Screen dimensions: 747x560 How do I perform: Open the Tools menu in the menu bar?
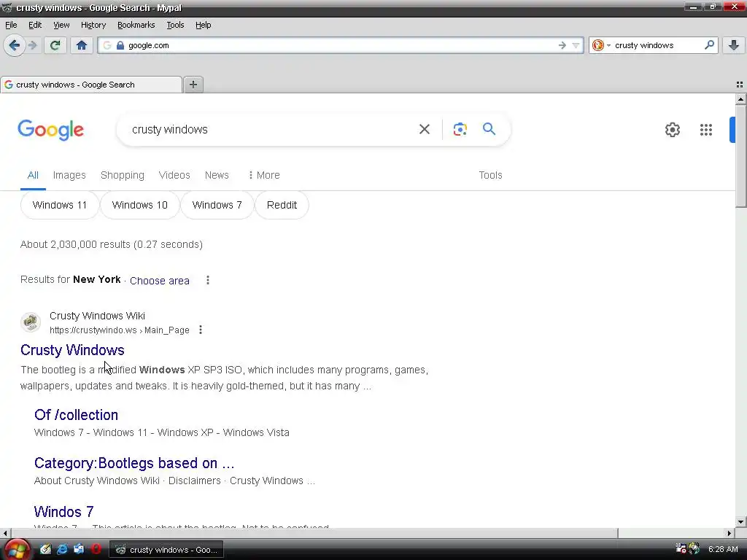[175, 25]
